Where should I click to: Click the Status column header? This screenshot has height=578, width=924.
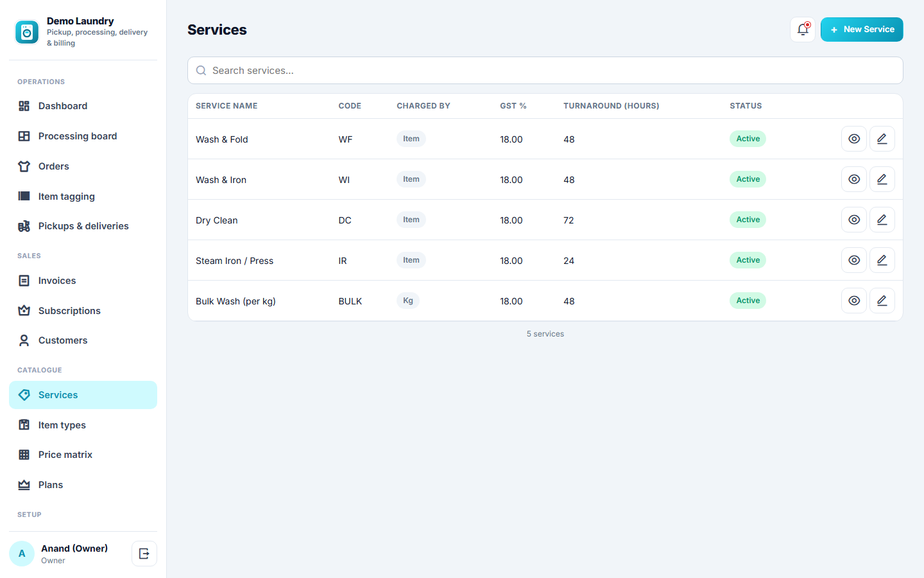(x=746, y=106)
